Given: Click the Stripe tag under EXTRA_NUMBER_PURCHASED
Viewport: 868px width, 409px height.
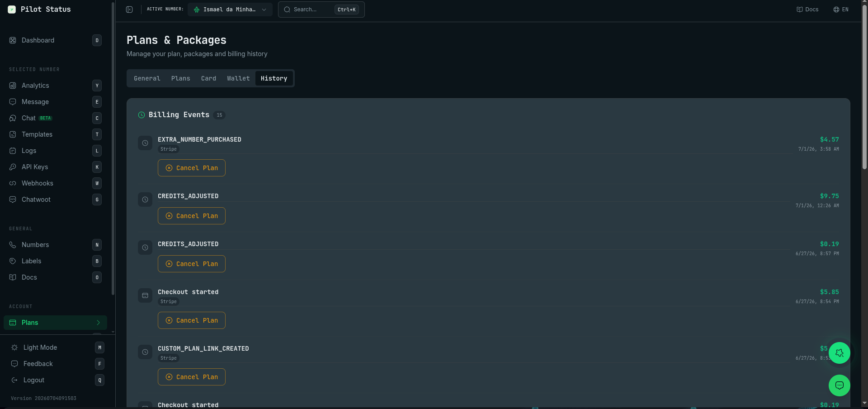Looking at the screenshot, I should (x=169, y=149).
